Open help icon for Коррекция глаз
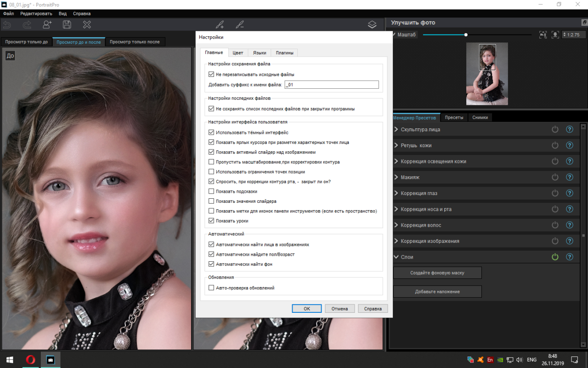 tap(570, 193)
